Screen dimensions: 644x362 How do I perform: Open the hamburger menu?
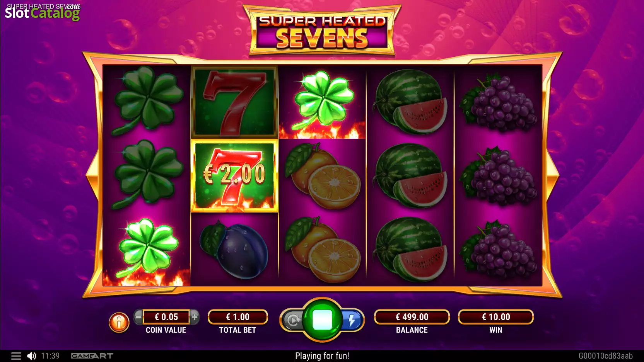coord(16,356)
